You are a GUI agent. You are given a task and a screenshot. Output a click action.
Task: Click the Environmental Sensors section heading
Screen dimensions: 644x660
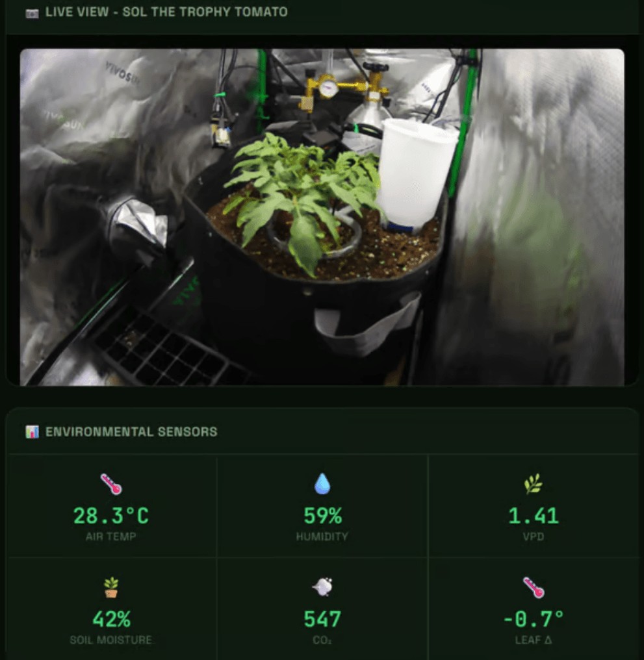point(131,432)
